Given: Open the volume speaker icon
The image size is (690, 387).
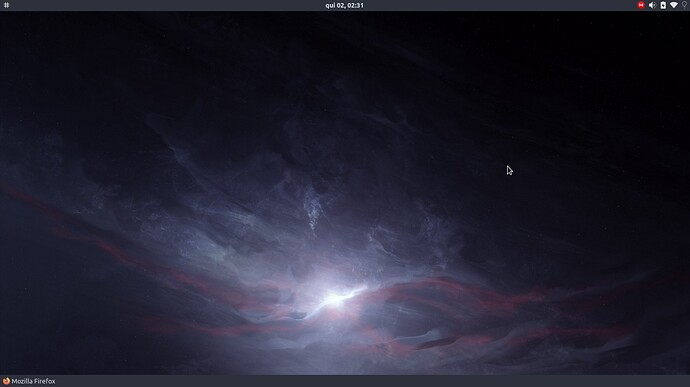Looking at the screenshot, I should point(652,5).
